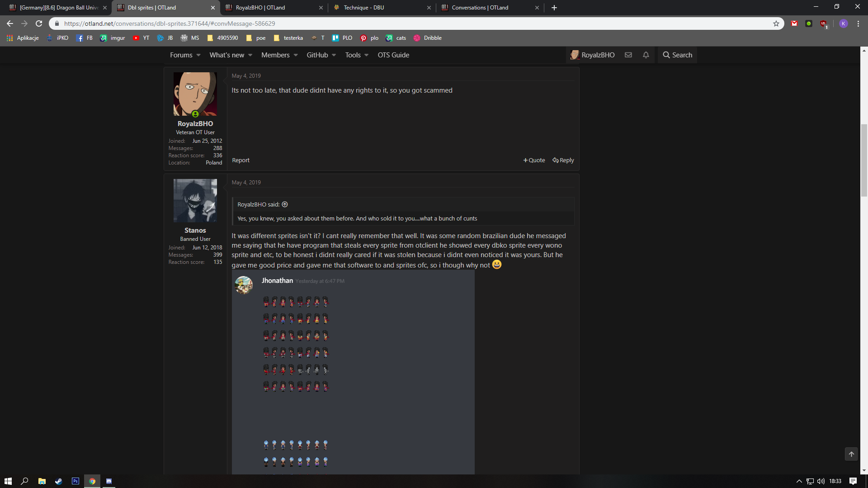Expand the Forums dropdown arrow
Image resolution: width=868 pixels, height=488 pixels.
point(198,55)
